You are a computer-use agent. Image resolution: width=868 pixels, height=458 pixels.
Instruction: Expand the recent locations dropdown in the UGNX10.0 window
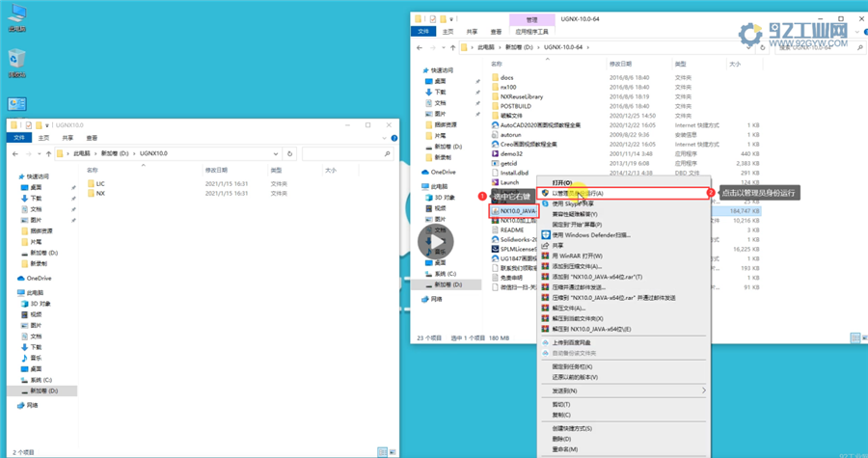[x=39, y=153]
